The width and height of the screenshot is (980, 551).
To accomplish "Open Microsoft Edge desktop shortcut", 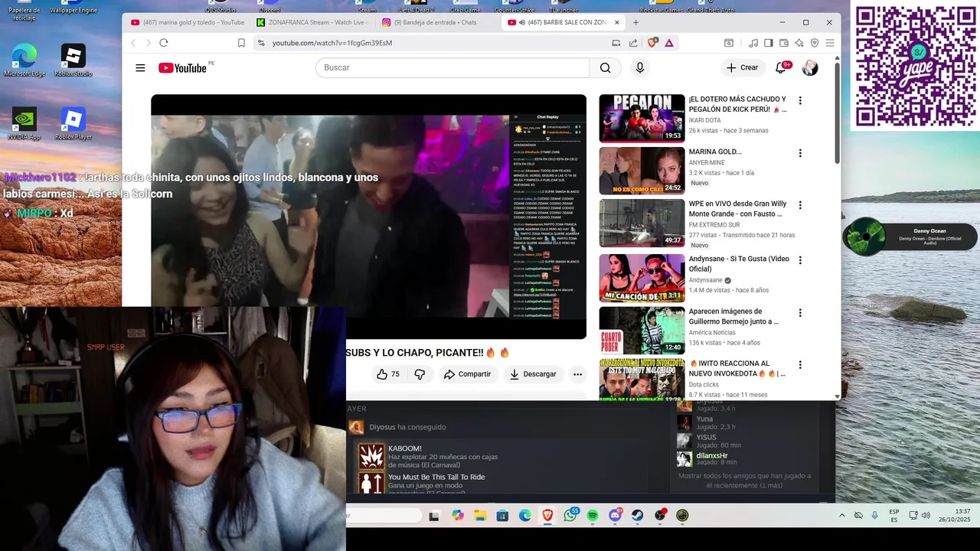I will (24, 60).
